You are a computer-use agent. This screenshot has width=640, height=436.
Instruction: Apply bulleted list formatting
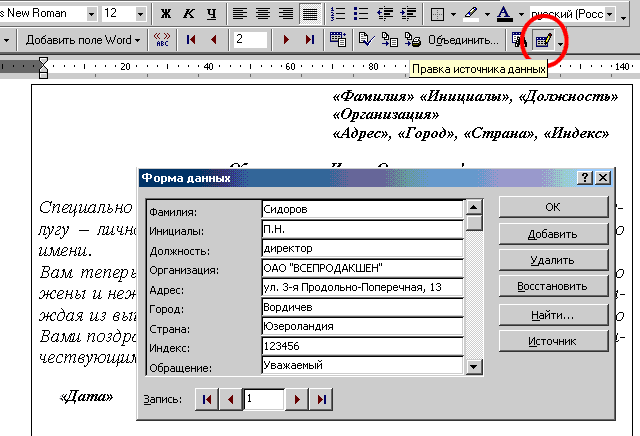(x=361, y=14)
